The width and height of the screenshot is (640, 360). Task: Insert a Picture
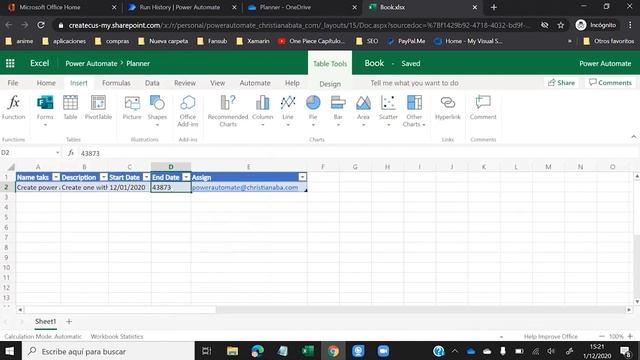pyautogui.click(x=132, y=107)
